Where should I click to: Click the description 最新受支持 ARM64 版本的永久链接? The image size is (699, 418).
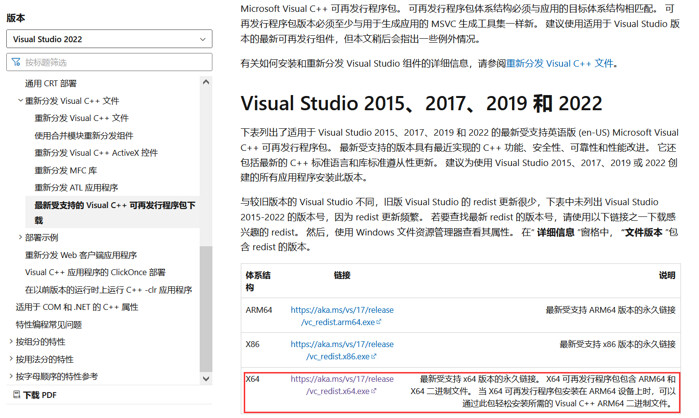pos(611,310)
